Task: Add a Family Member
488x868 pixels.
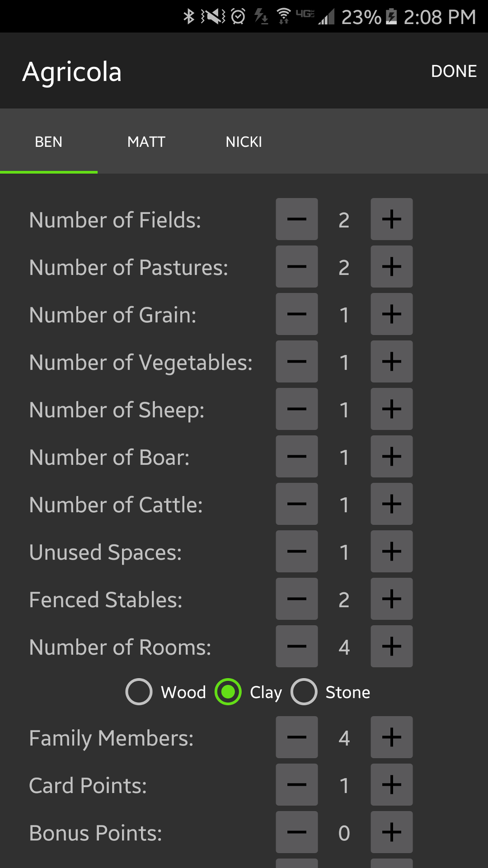Action: click(x=391, y=737)
